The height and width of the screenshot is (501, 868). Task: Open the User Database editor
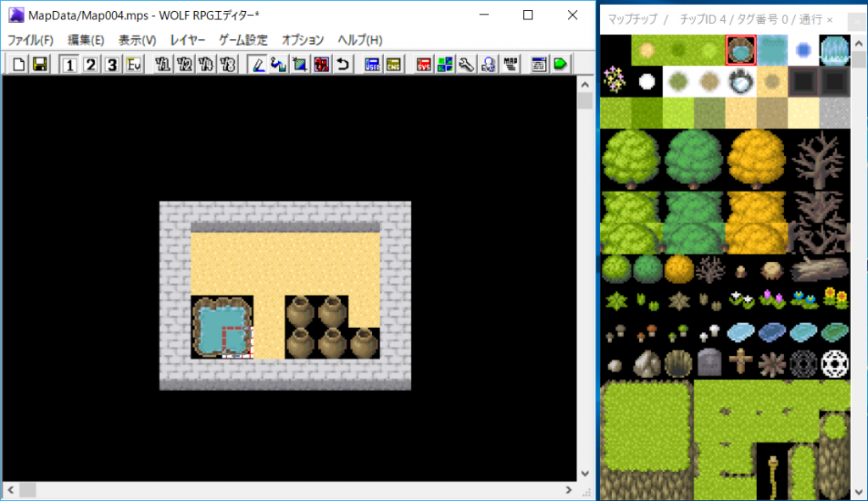coord(373,64)
